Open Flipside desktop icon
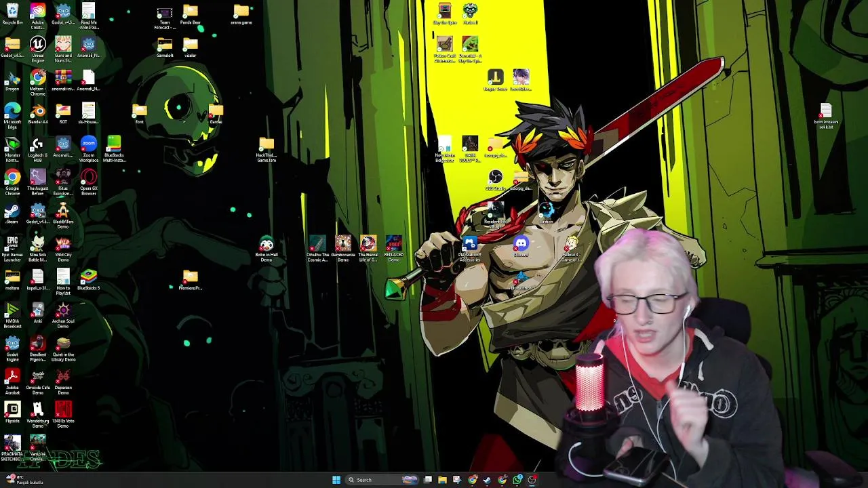 12,411
